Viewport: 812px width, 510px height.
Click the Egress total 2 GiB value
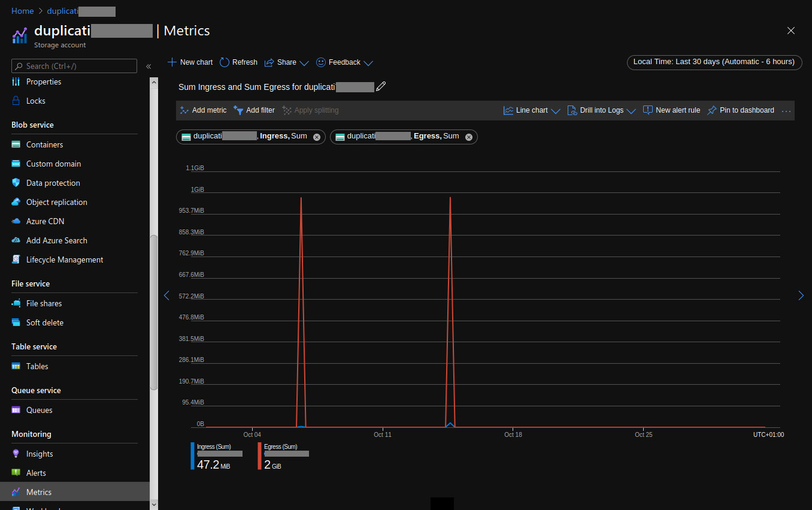(x=272, y=465)
